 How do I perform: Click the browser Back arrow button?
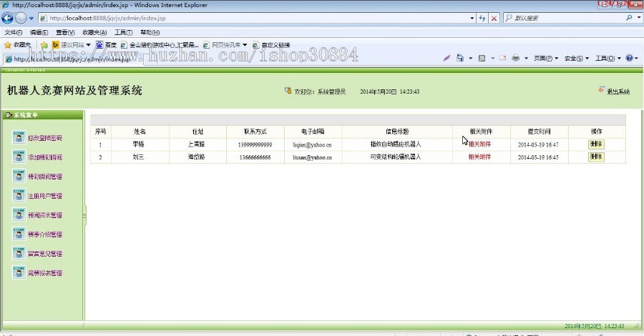[7, 18]
